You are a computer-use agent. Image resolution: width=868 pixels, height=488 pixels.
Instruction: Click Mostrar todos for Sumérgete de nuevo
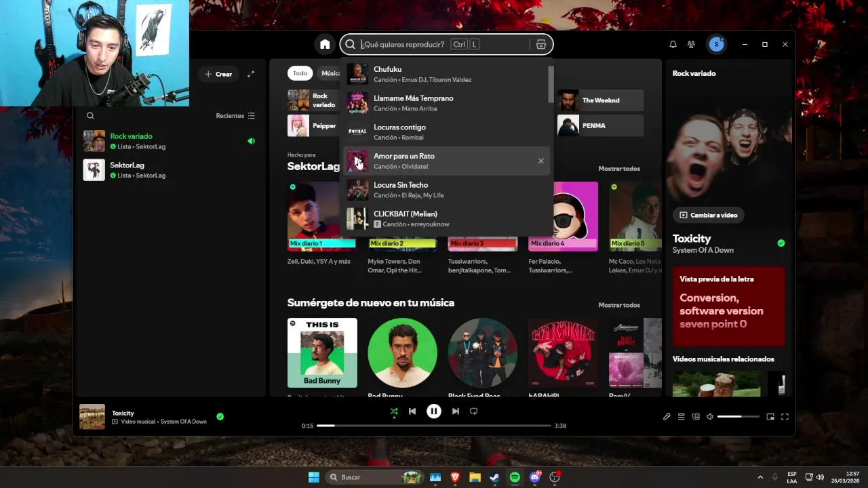[619, 305]
